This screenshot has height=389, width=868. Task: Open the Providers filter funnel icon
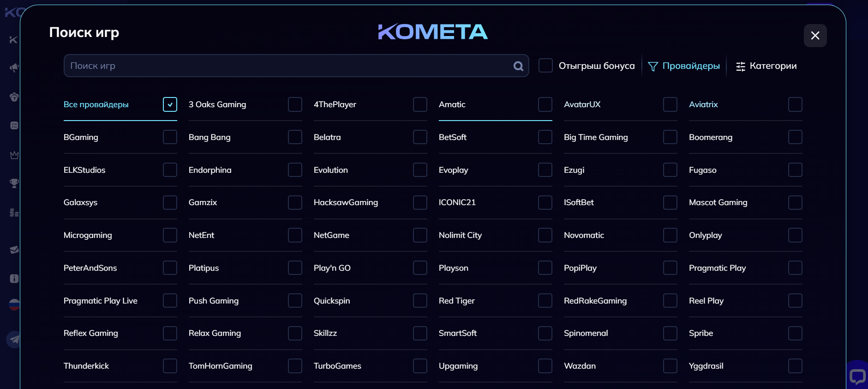tap(653, 67)
